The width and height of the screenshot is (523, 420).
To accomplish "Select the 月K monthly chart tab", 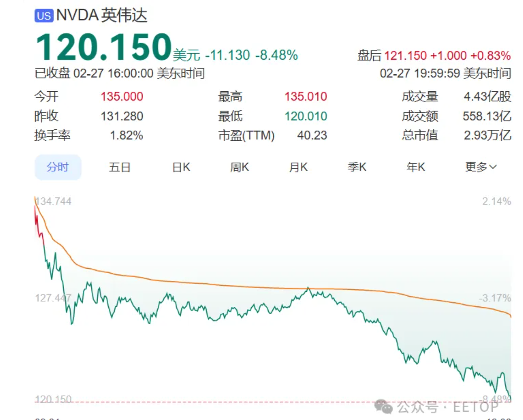I will [x=298, y=167].
